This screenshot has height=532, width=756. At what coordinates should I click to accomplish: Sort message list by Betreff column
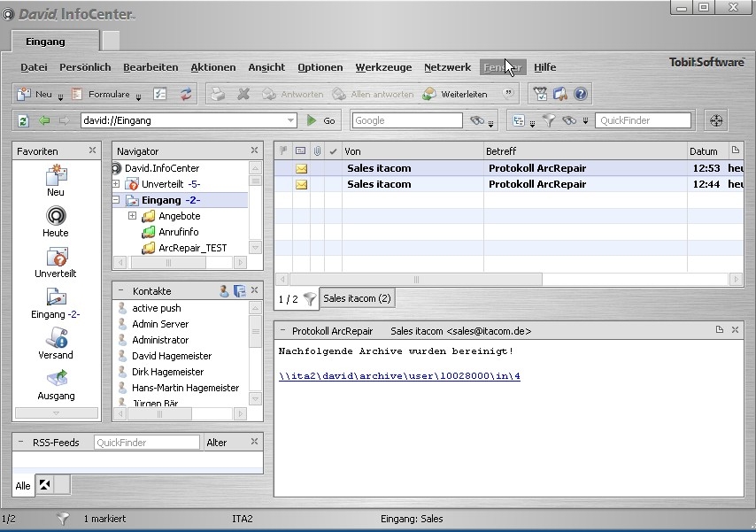585,151
